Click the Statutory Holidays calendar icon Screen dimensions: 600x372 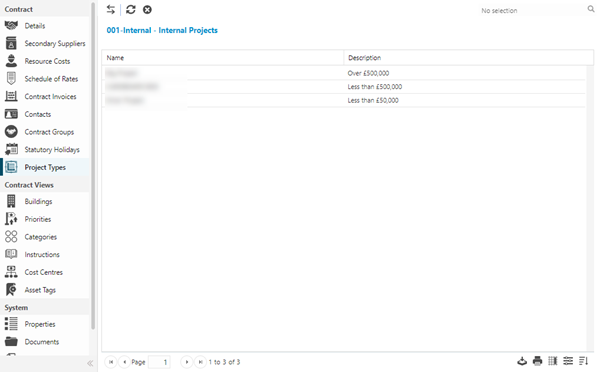(11, 149)
